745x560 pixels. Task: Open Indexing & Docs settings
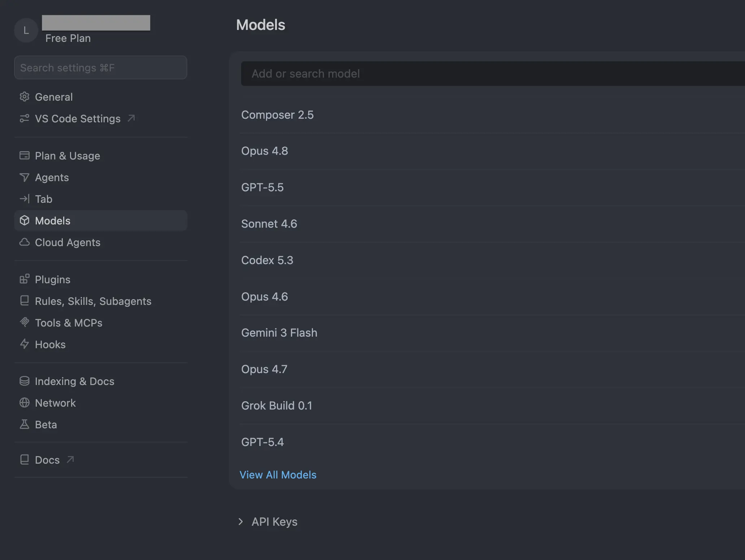coord(101,381)
